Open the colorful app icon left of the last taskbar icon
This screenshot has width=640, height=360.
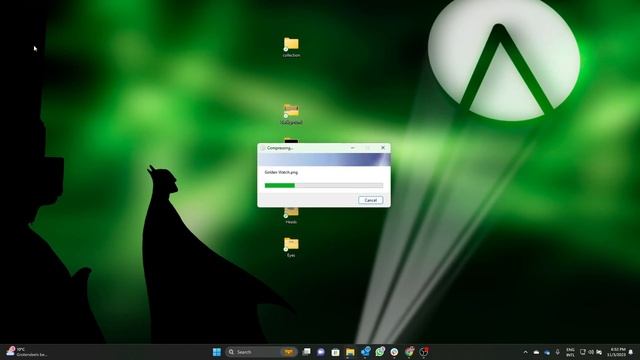click(409, 351)
